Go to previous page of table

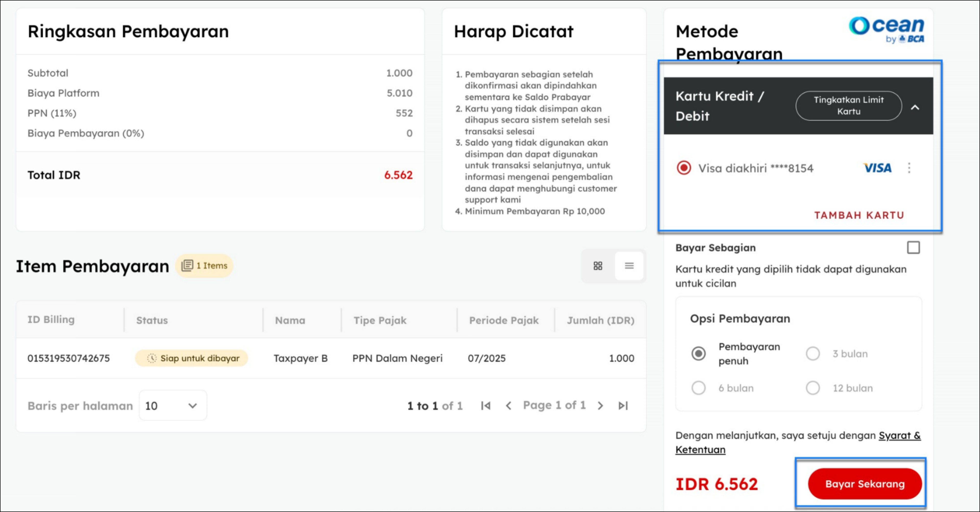(508, 406)
